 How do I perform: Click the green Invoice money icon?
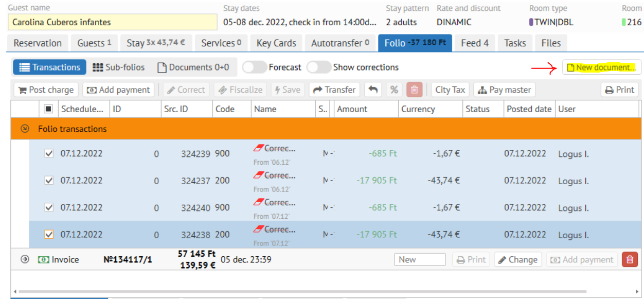point(44,259)
